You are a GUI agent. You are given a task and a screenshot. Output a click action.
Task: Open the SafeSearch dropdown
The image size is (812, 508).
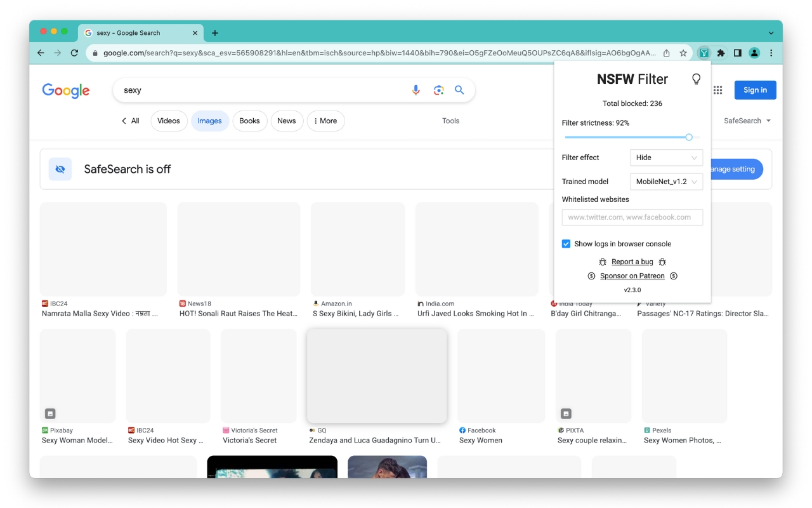[747, 121]
